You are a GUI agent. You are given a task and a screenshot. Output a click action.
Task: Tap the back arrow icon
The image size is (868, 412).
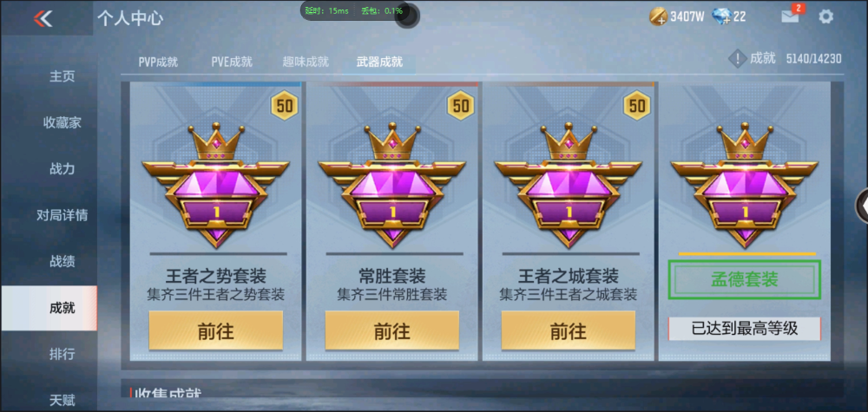tap(43, 18)
